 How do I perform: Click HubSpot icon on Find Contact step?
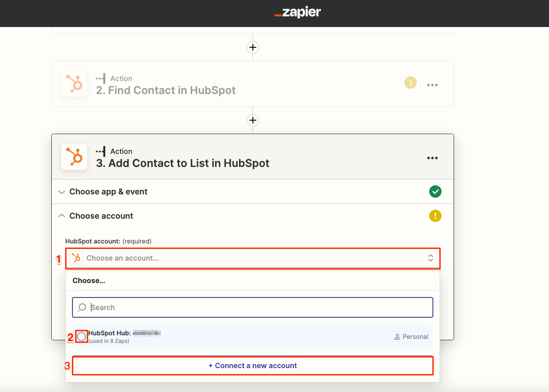coord(74,84)
